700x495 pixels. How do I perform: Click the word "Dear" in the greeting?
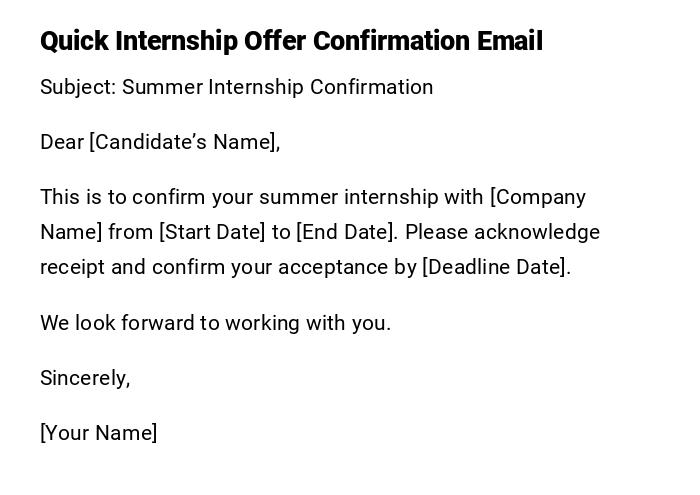point(62,143)
